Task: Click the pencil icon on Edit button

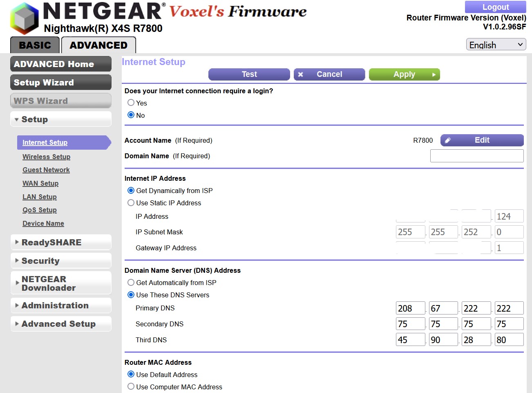Action: click(x=448, y=140)
